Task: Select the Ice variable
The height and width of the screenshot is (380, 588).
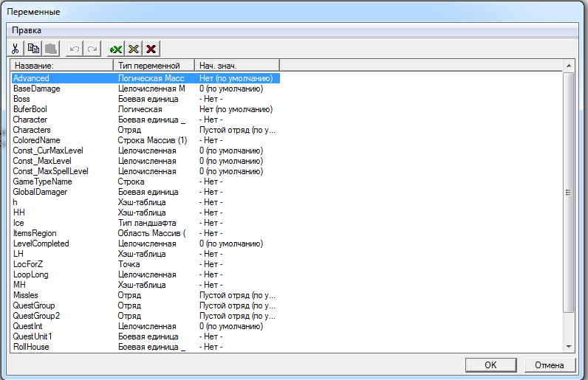Action: pyautogui.click(x=18, y=223)
